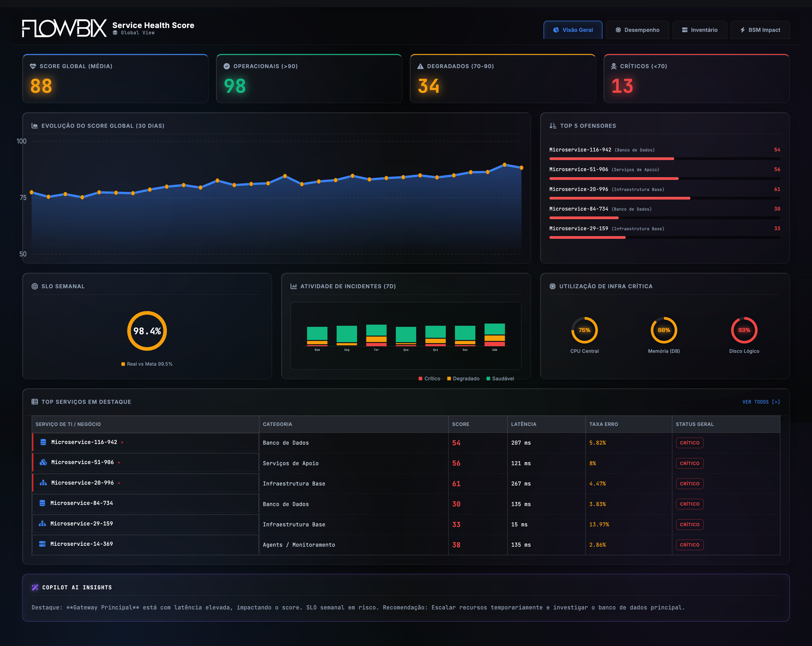Open the Visão Geral tab
Viewport: 812px width, 646px height.
[572, 30]
